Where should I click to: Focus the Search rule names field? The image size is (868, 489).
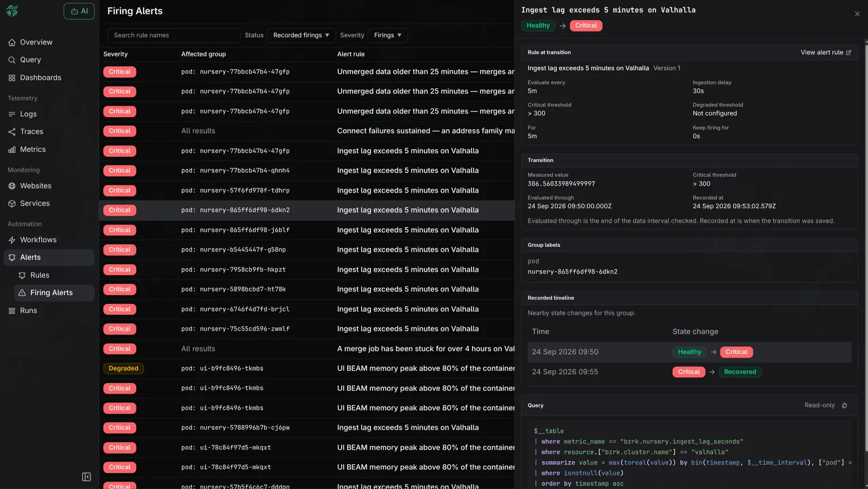[x=174, y=35]
